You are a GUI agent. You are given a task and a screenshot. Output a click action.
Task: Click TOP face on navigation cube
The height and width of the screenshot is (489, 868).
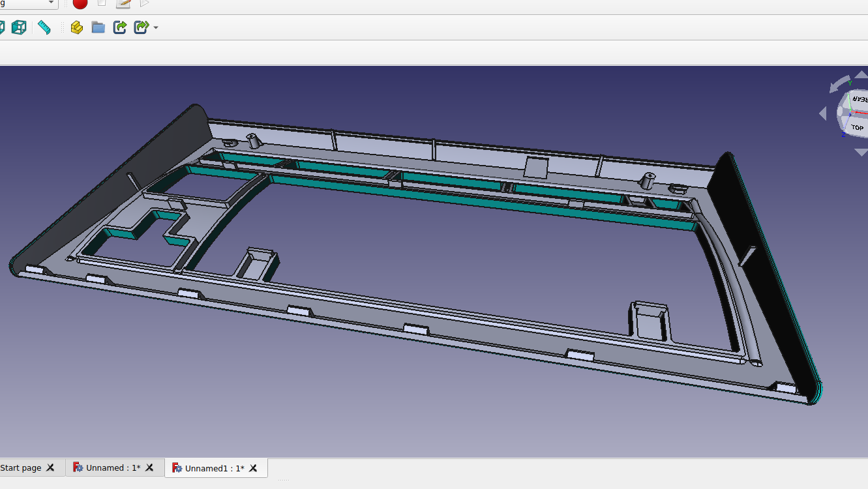(857, 127)
